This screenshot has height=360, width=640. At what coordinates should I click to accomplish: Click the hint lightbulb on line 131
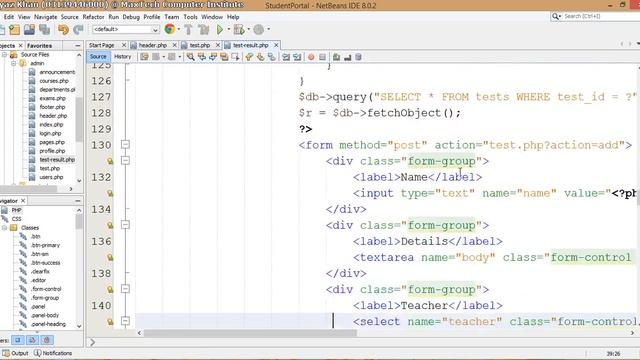(110, 161)
